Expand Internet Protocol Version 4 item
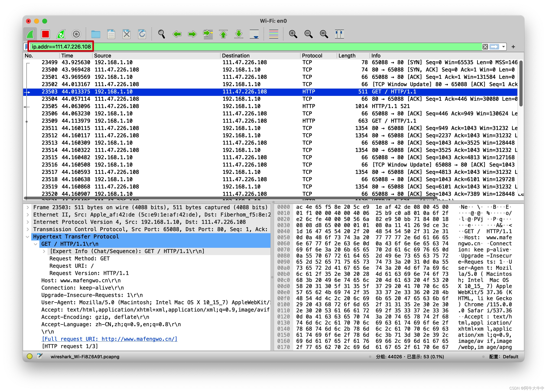This screenshot has height=392, width=547. tap(28, 222)
